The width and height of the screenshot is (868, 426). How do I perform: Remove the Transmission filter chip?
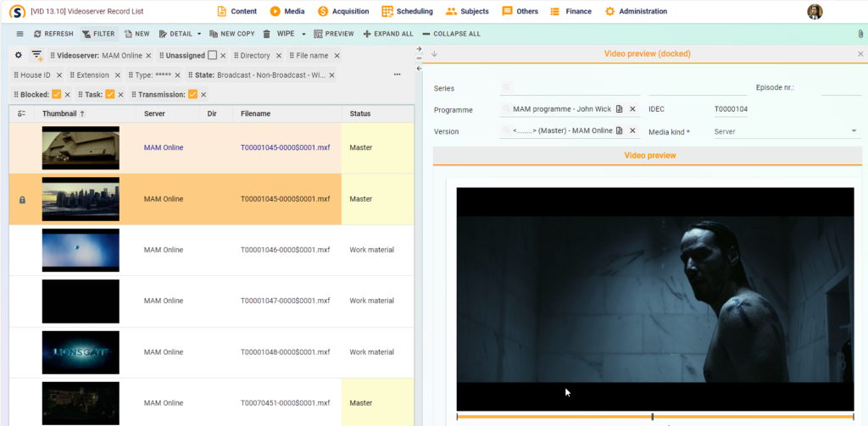(203, 95)
